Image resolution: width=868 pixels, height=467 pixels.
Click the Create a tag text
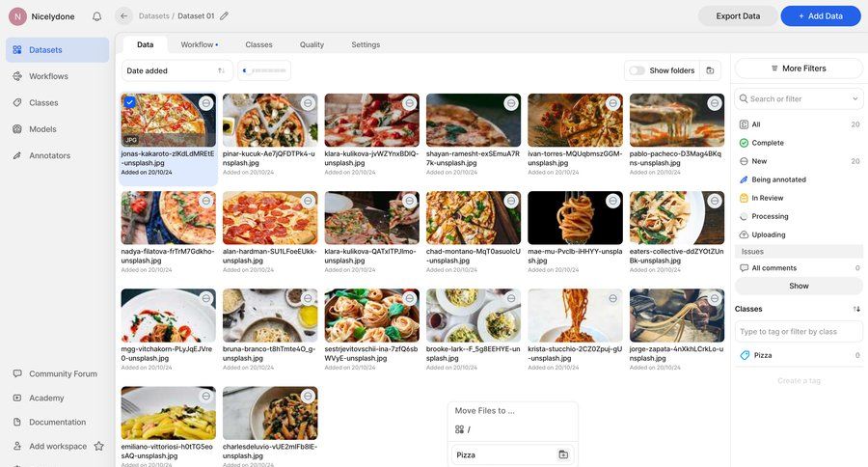tap(799, 380)
